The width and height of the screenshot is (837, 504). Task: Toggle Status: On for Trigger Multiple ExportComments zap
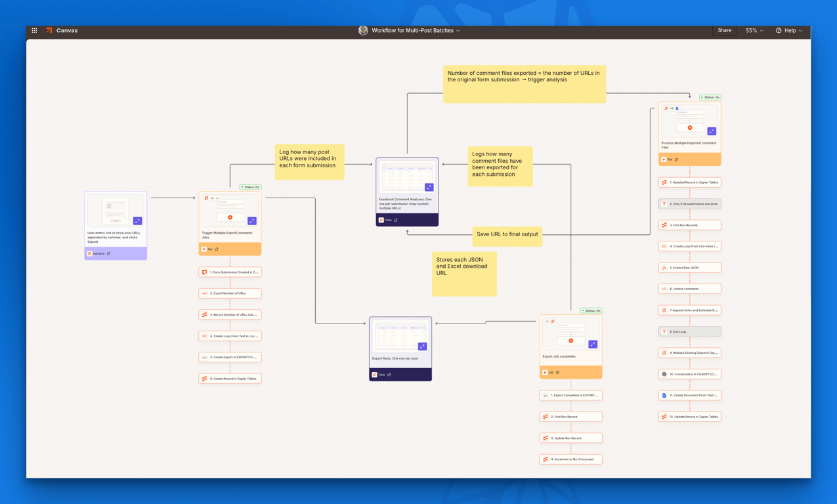[x=249, y=187]
